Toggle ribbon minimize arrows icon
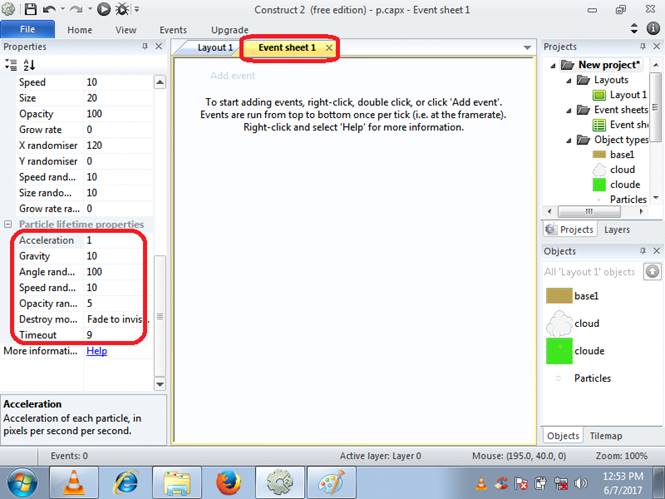 634,29
